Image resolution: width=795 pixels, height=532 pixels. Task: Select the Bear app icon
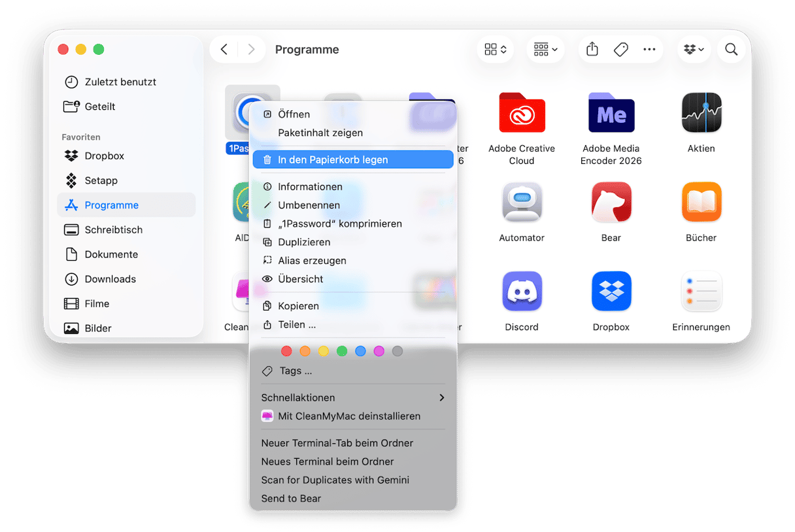coord(611,203)
